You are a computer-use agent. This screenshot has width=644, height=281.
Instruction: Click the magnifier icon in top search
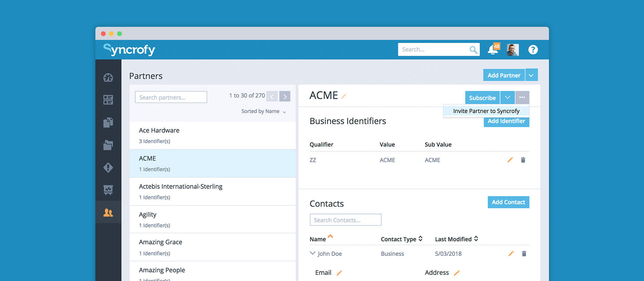pyautogui.click(x=474, y=50)
